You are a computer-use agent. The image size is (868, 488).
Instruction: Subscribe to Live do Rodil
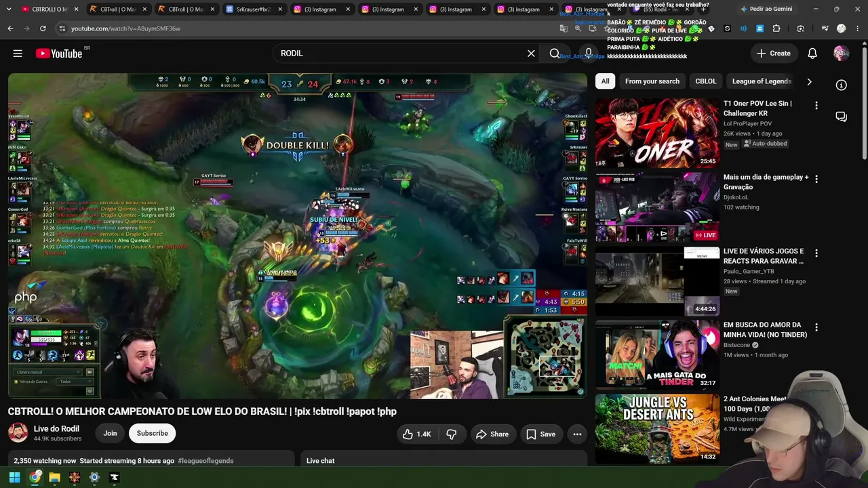coord(152,434)
